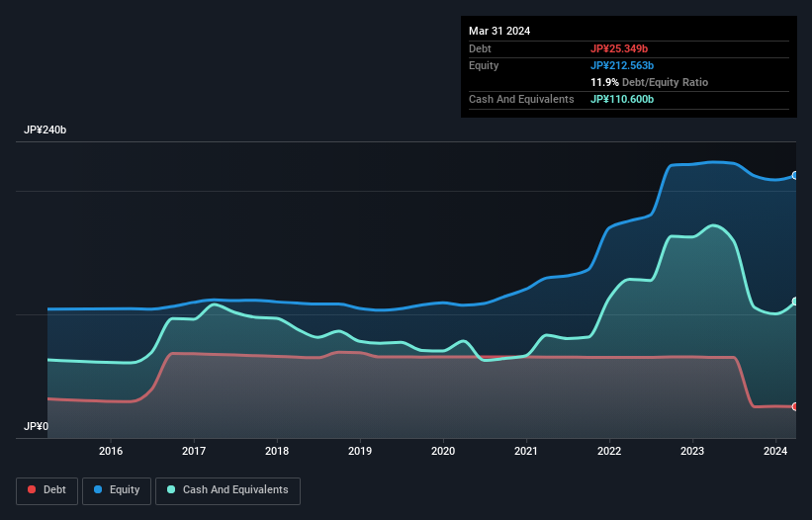Select the Cash endpoint marker on the teal line
This screenshot has width=812, height=520.
pos(795,302)
